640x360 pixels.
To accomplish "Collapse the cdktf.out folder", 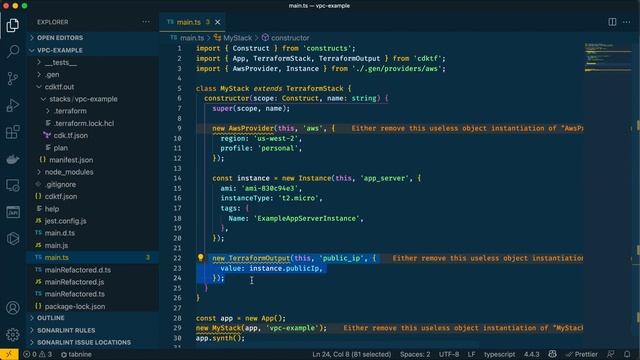I will [x=59, y=87].
